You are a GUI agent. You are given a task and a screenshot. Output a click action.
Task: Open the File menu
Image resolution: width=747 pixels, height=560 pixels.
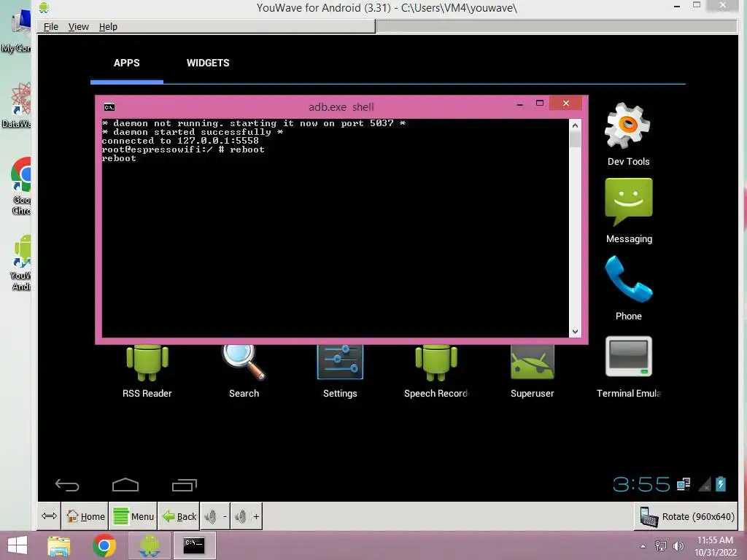(x=50, y=27)
